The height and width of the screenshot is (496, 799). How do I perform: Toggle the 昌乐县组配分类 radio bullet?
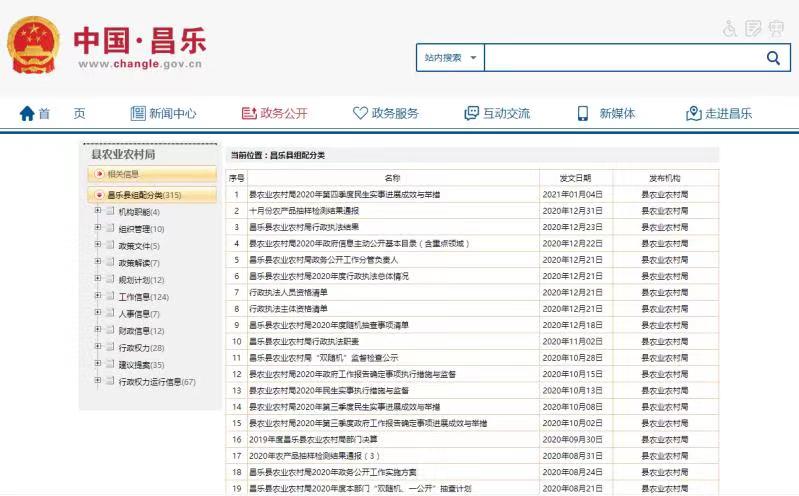coord(99,195)
